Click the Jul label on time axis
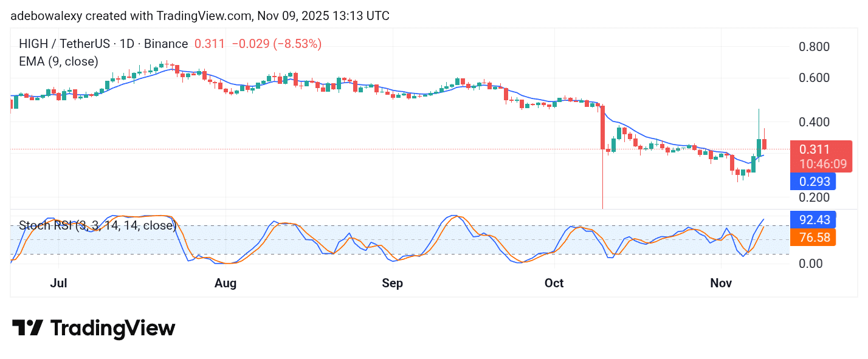 pyautogui.click(x=58, y=284)
